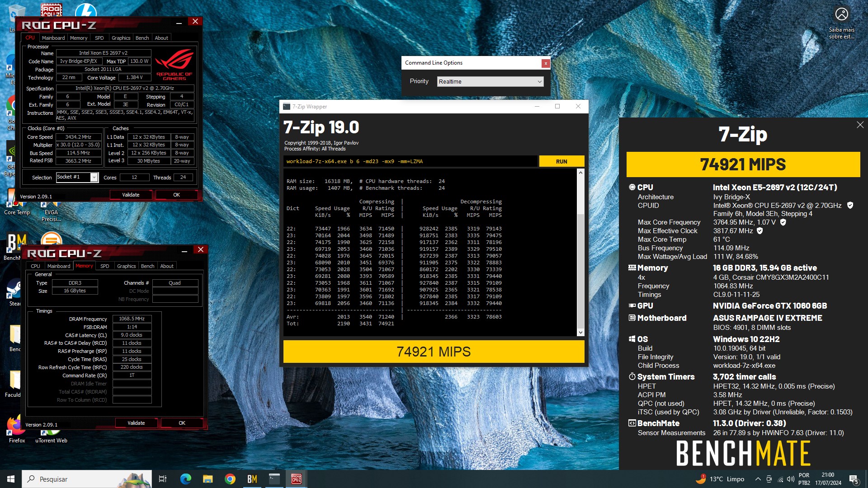Click the DRAM Frequency value 1068.5 MHz
The image size is (868, 488).
point(132,319)
